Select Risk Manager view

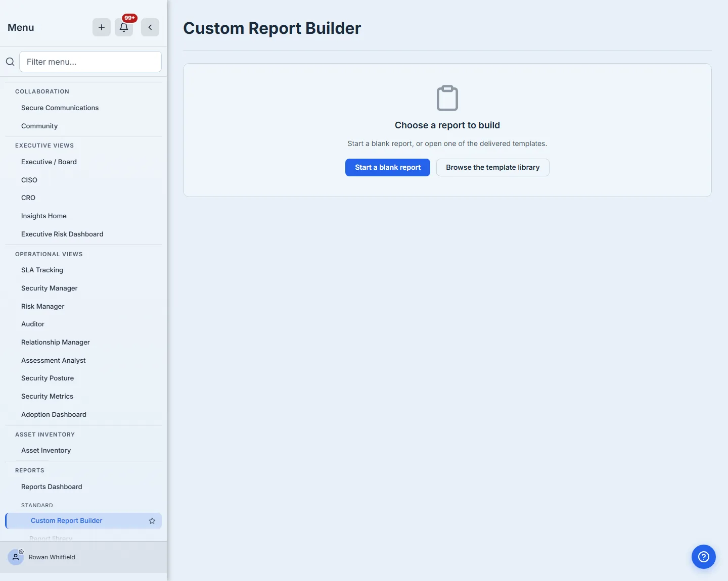(83, 306)
